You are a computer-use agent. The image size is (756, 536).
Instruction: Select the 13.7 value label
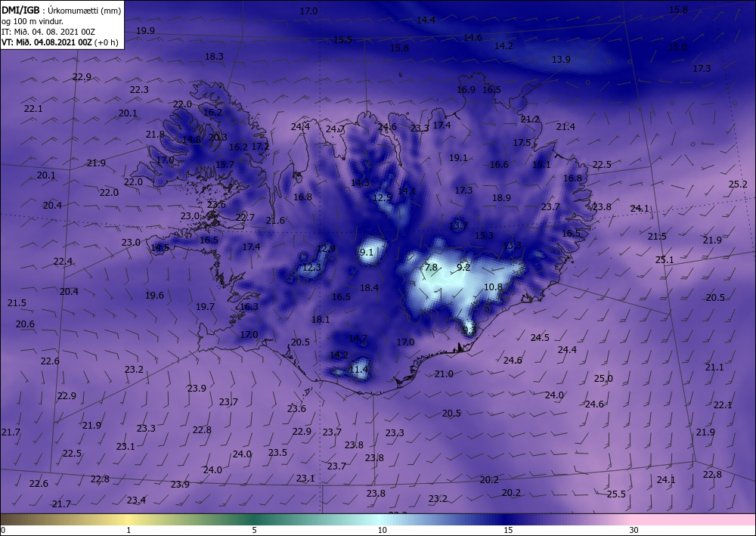pyautogui.click(x=459, y=225)
